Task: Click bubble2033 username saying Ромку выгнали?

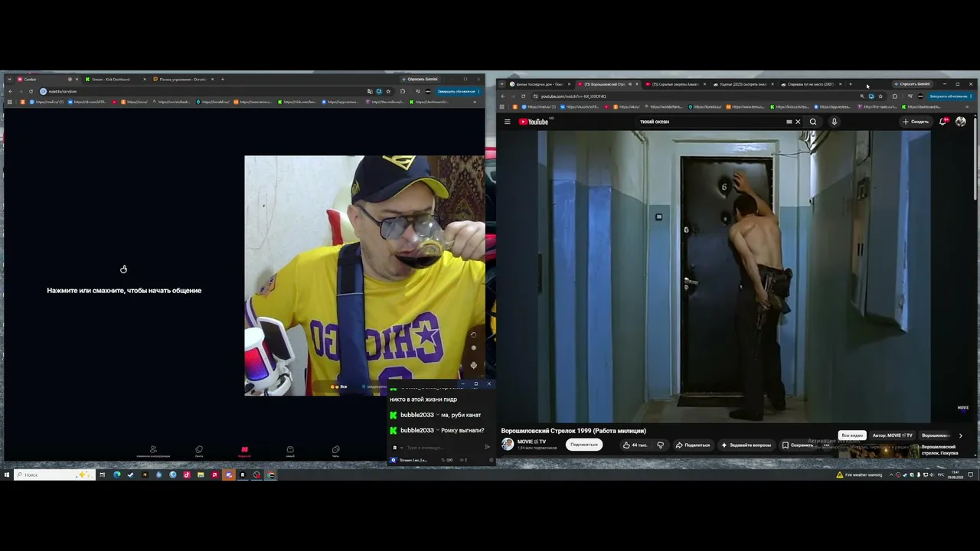Action: tap(416, 430)
